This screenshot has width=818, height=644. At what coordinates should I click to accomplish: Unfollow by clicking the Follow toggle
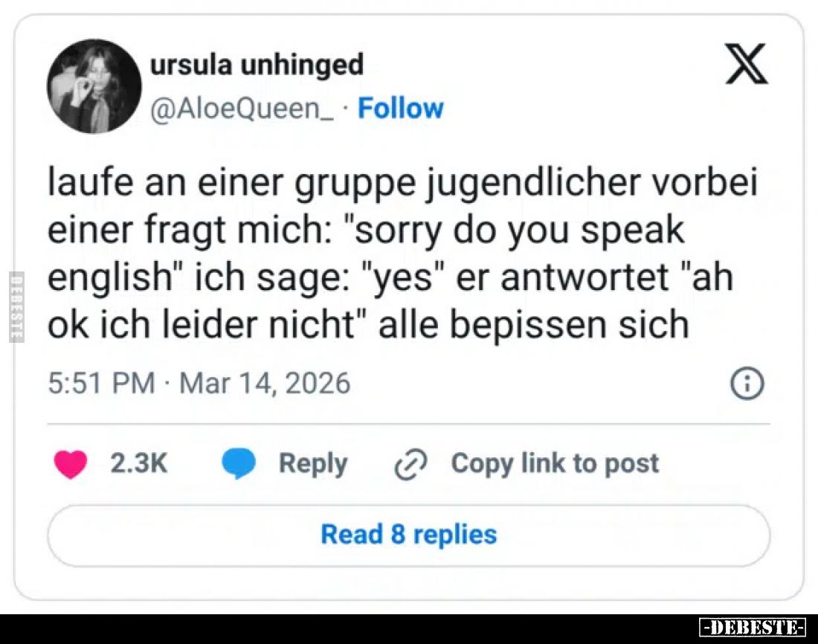[400, 108]
